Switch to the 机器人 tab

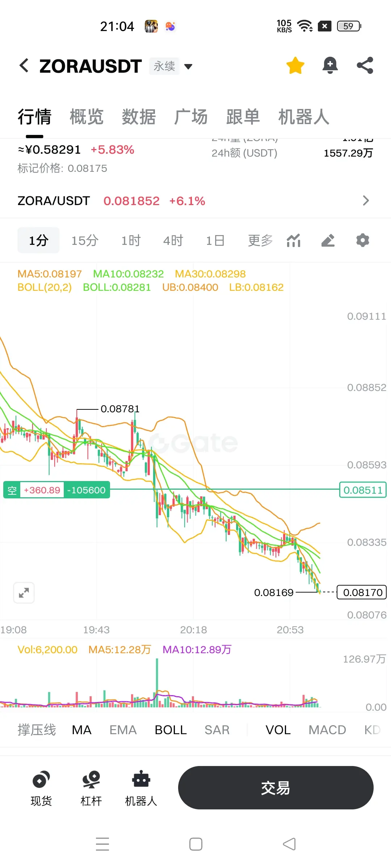[304, 117]
